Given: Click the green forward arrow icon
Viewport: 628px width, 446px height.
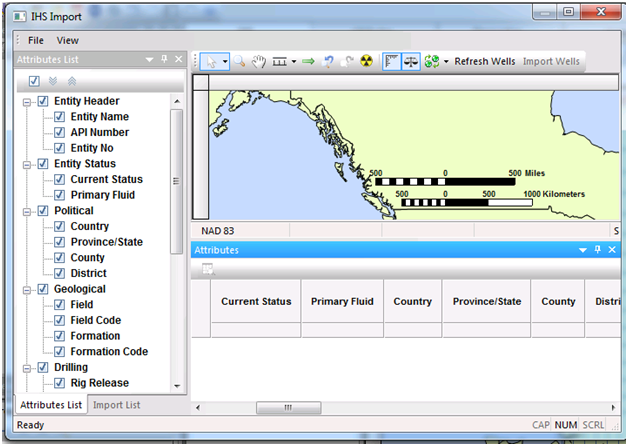Looking at the screenshot, I should [308, 61].
